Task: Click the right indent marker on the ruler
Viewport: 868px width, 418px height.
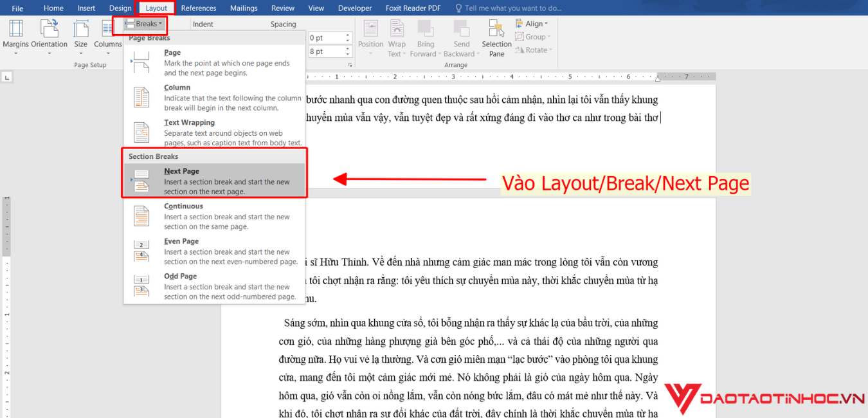Action: point(658,78)
